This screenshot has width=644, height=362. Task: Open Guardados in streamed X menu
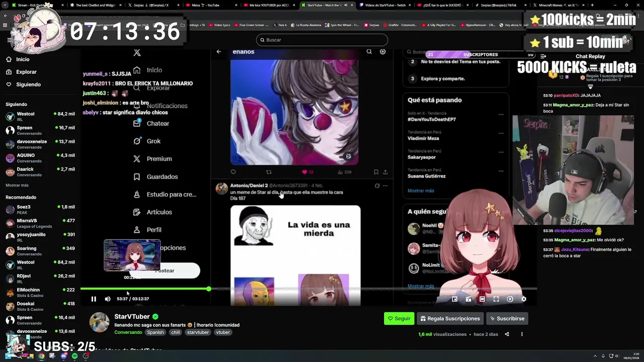coord(155,176)
